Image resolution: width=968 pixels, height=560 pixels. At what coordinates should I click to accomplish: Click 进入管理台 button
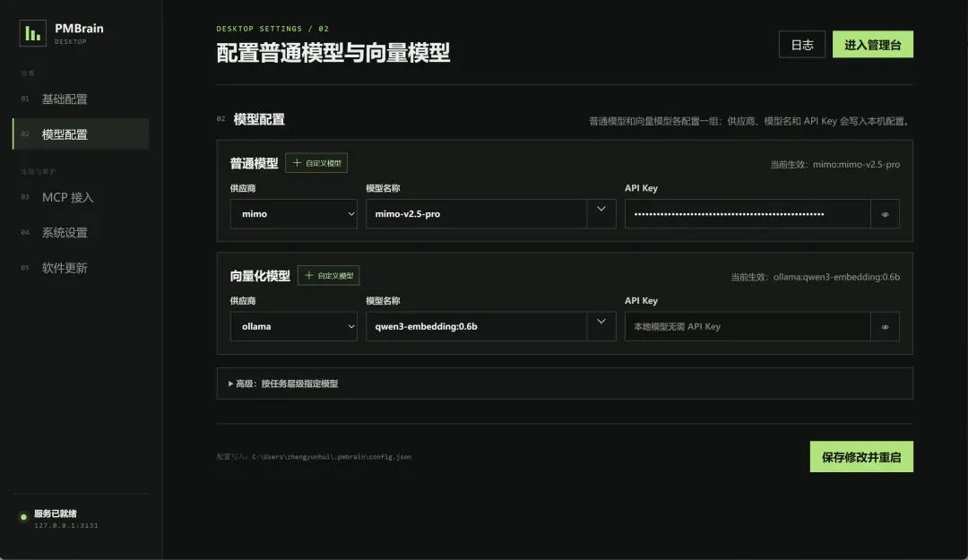(x=873, y=45)
